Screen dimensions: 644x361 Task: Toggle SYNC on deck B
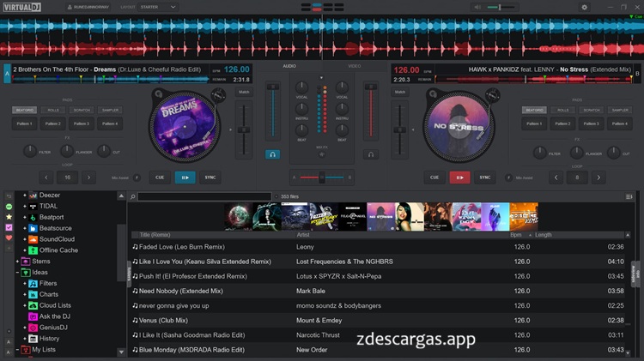tap(485, 177)
